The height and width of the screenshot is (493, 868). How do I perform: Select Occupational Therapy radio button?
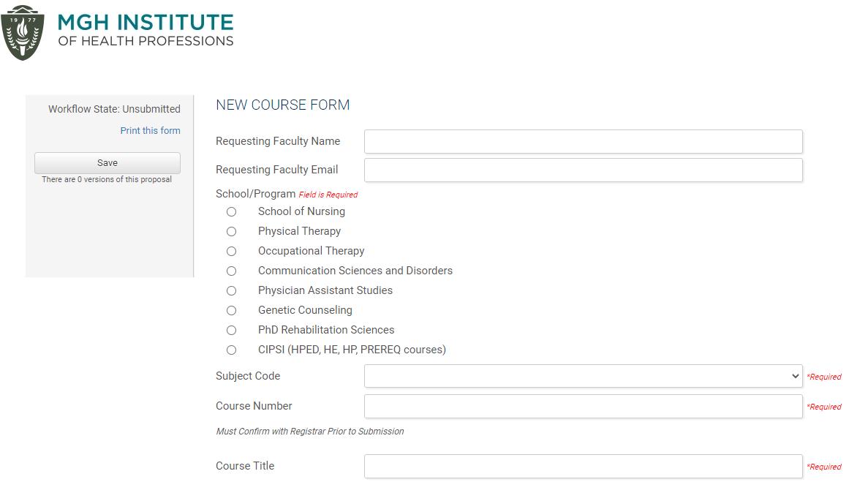point(231,251)
